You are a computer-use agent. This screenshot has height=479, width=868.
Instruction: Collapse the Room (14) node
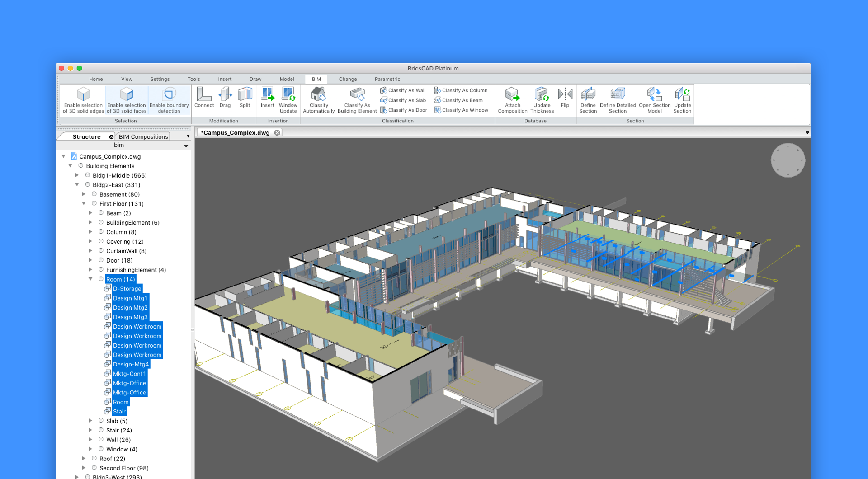91,279
